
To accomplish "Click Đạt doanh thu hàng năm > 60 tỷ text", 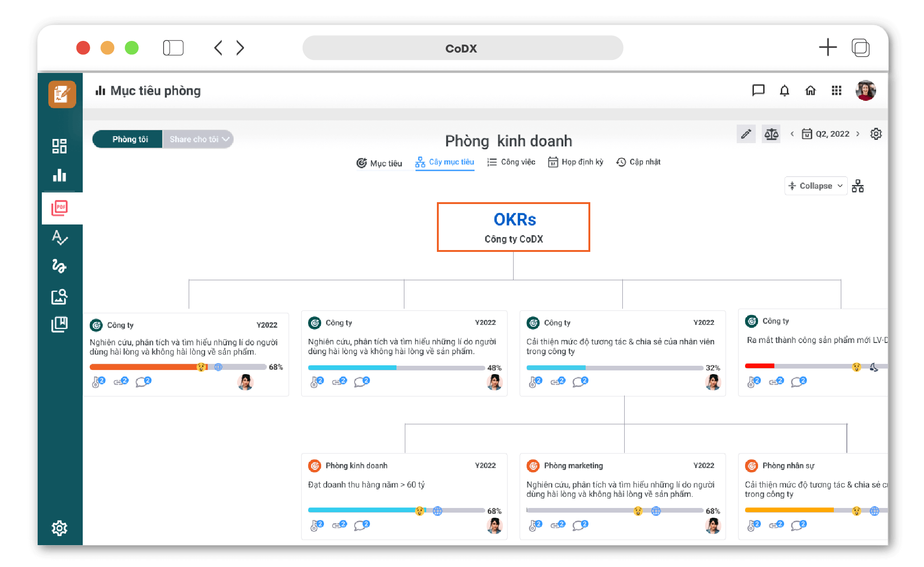I will [366, 485].
